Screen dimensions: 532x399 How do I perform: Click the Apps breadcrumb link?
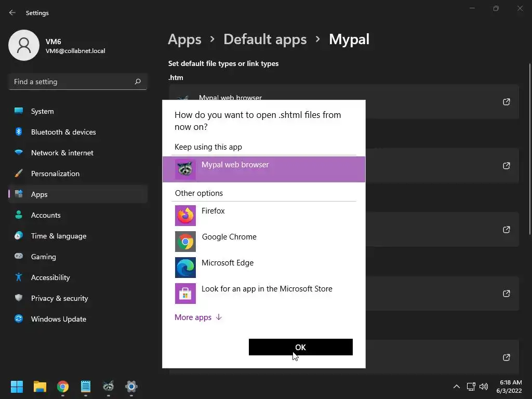pos(184,39)
